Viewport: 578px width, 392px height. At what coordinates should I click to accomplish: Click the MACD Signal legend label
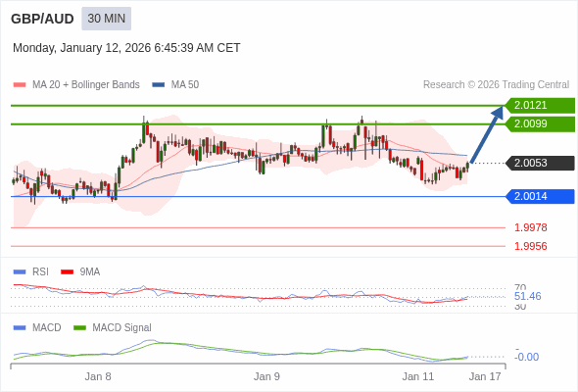[x=122, y=327]
